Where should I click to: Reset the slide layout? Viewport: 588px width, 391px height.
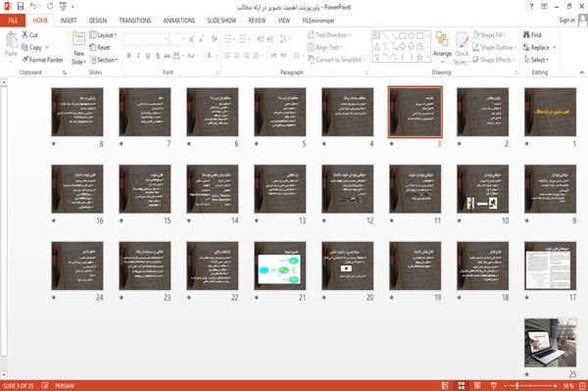click(100, 47)
